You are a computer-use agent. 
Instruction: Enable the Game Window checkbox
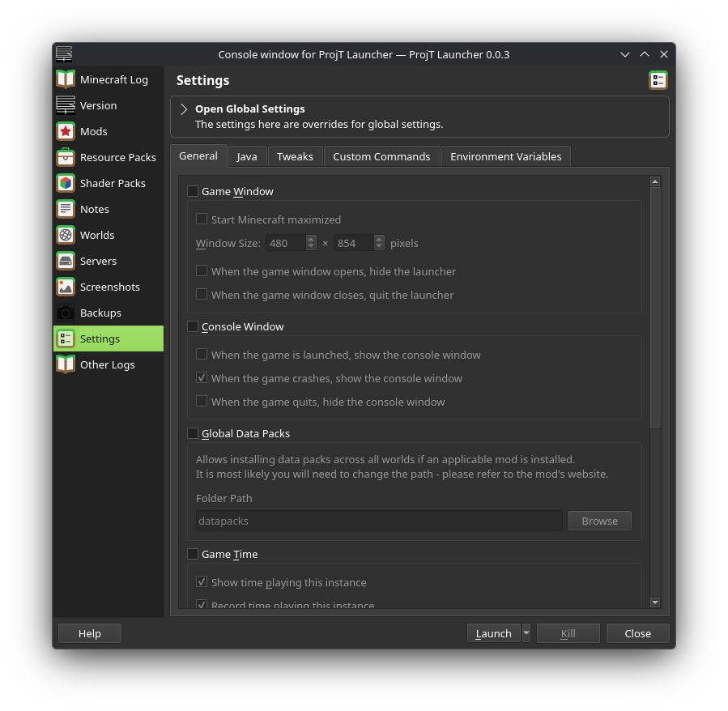(193, 190)
